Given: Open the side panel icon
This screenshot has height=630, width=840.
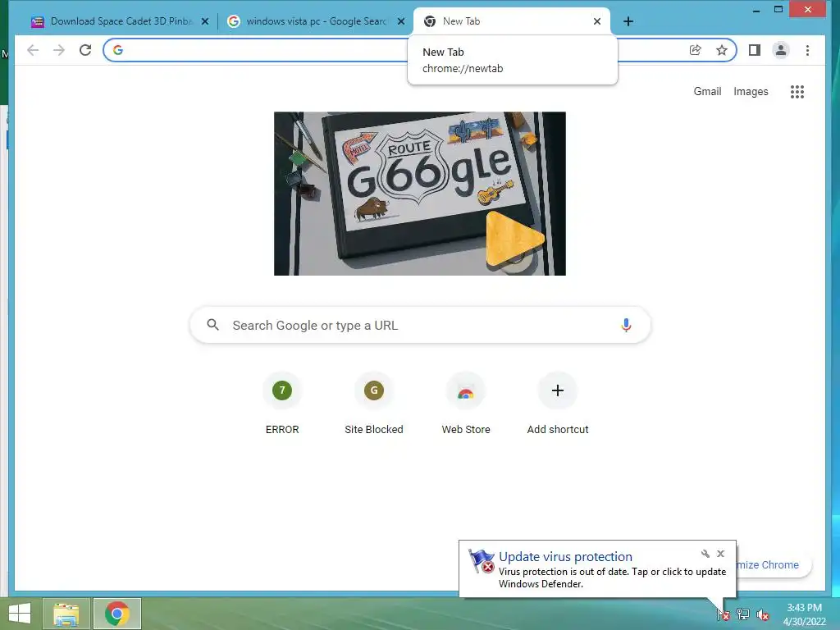Looking at the screenshot, I should click(755, 50).
